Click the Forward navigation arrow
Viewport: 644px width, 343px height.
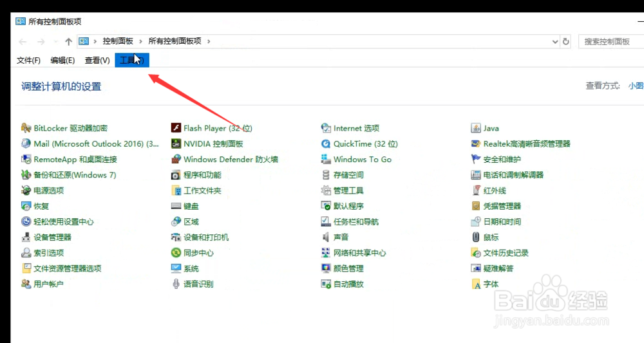tap(41, 41)
